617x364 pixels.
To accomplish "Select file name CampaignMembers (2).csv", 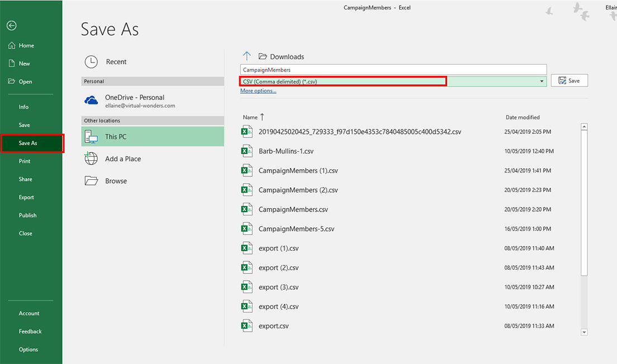I will click(298, 190).
